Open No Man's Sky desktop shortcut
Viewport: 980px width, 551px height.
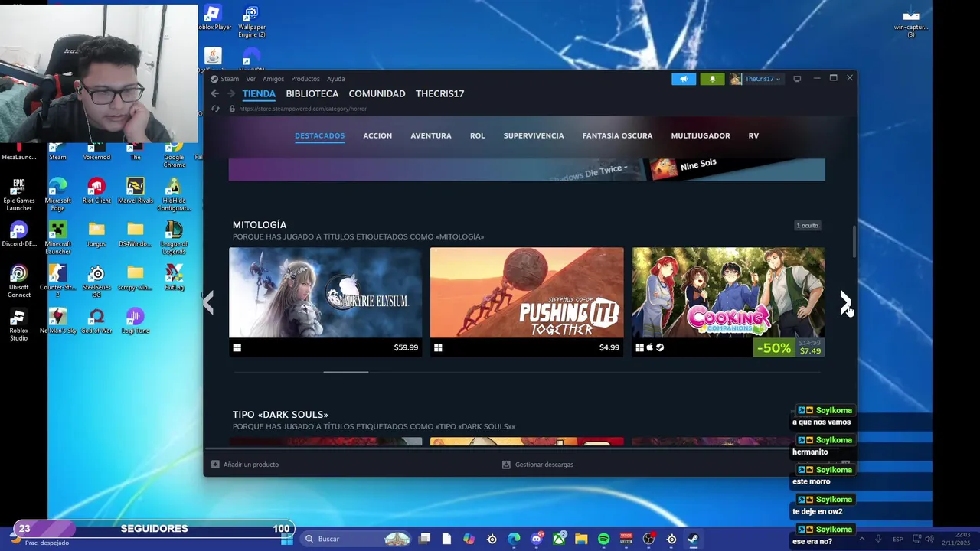[x=57, y=321]
